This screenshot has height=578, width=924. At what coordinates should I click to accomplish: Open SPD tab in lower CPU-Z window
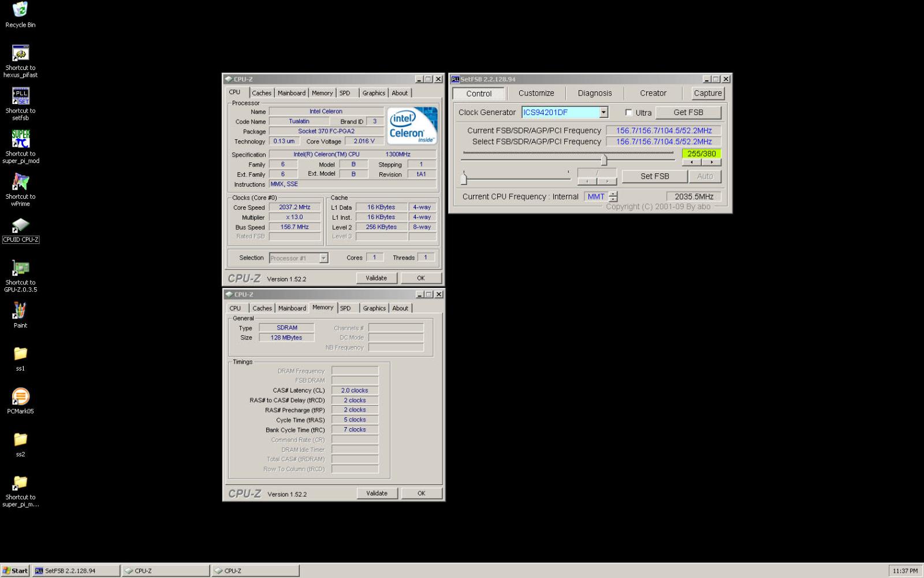345,308
